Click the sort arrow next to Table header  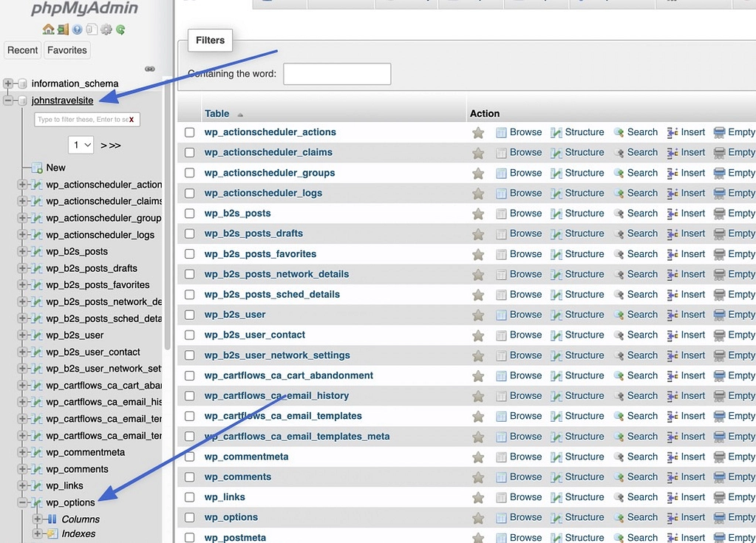(240, 115)
